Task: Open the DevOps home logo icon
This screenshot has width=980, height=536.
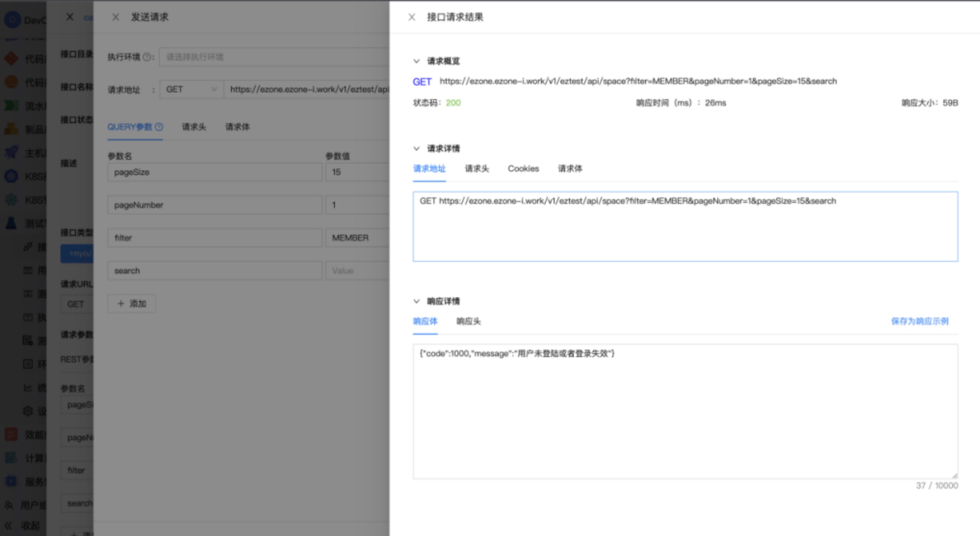Action: pyautogui.click(x=12, y=20)
